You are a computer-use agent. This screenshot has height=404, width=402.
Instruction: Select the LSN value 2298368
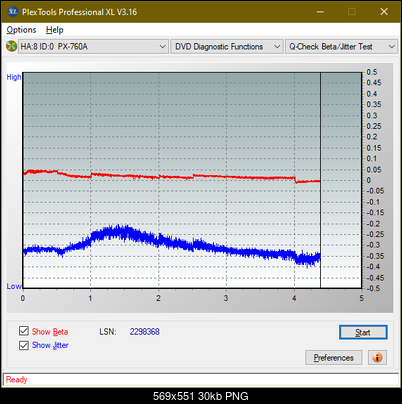click(x=145, y=332)
